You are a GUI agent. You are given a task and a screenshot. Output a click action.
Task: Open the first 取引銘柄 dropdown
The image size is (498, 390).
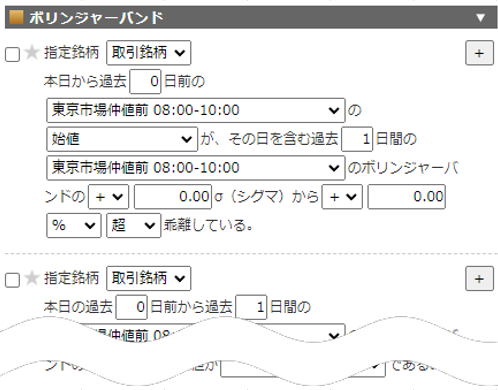(149, 53)
